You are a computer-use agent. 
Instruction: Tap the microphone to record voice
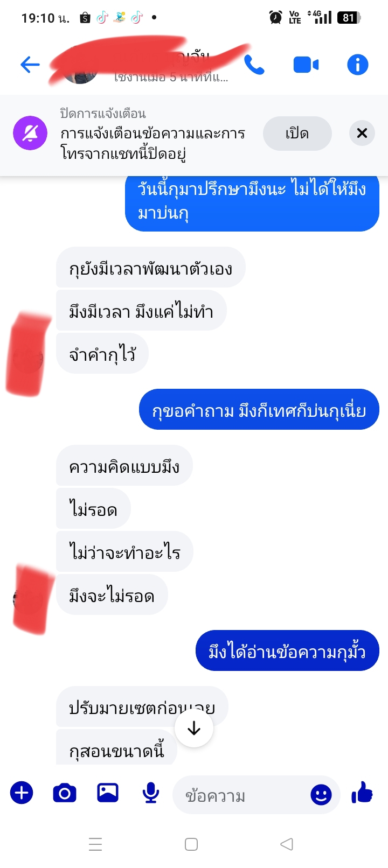coord(151,793)
